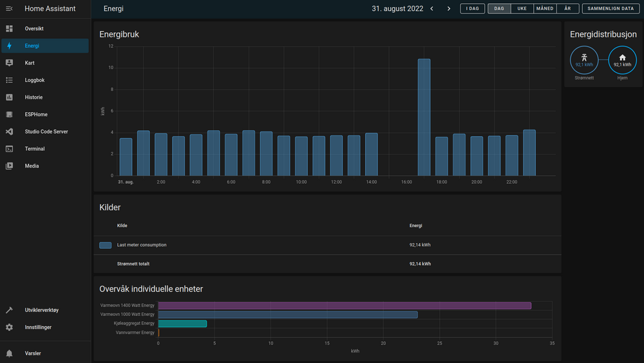Collapse the sidebar with the menu icon
Image resolution: width=644 pixels, height=363 pixels.
(x=9, y=9)
